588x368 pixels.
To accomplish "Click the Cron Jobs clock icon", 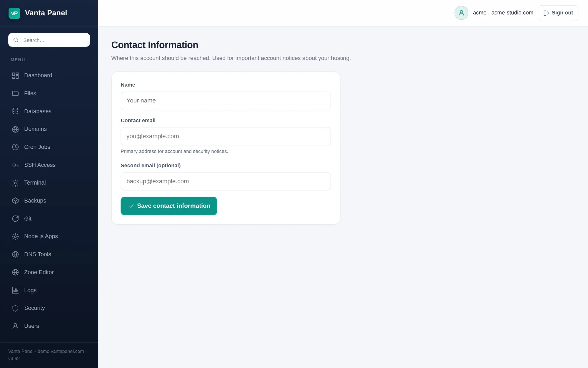I will tap(15, 147).
